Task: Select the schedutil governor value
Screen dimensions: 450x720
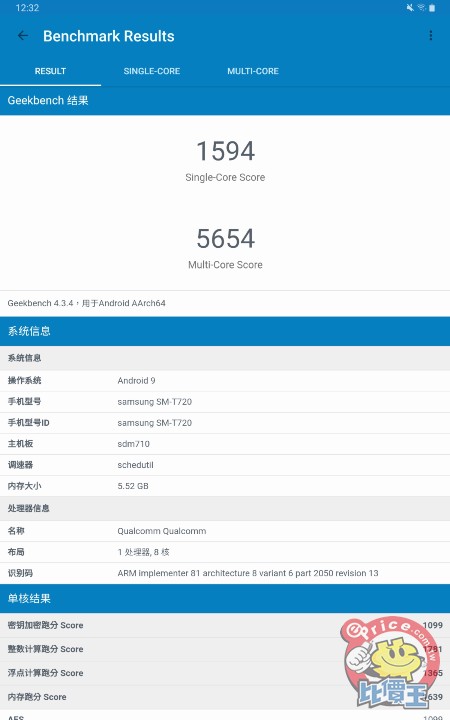Action: [135, 465]
